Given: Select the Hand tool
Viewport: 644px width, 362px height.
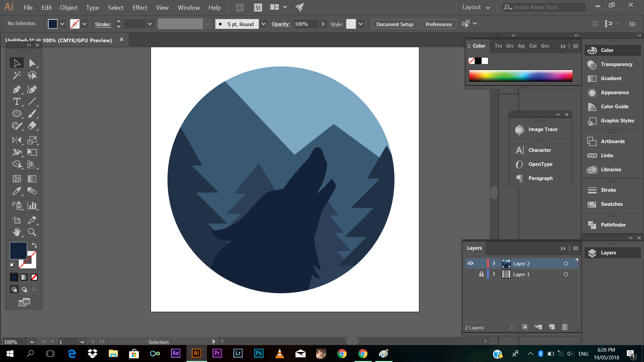Looking at the screenshot, I should (x=17, y=232).
